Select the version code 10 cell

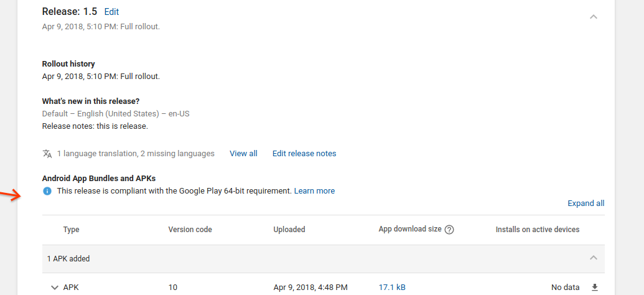coord(172,288)
